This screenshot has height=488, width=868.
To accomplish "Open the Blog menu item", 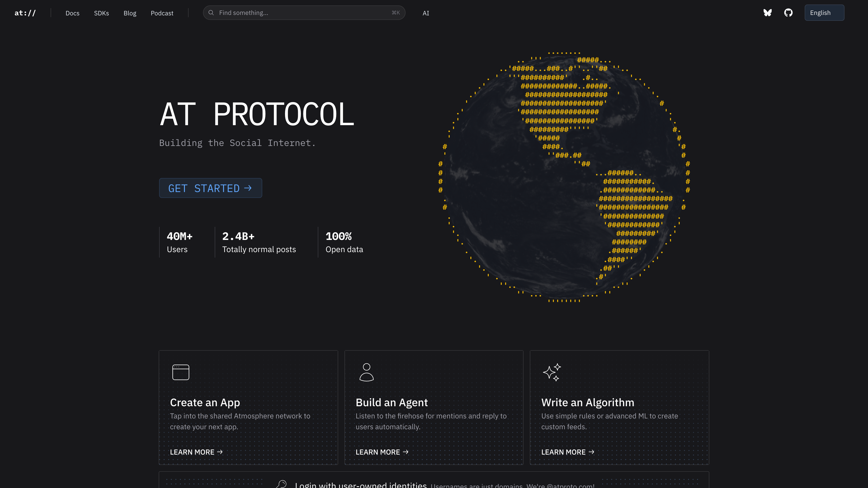I will pyautogui.click(x=130, y=13).
